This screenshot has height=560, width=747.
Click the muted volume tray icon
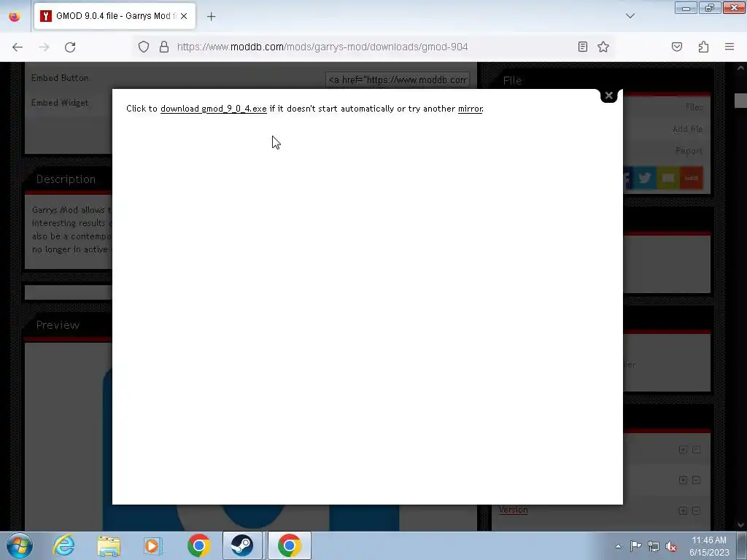tap(671, 546)
